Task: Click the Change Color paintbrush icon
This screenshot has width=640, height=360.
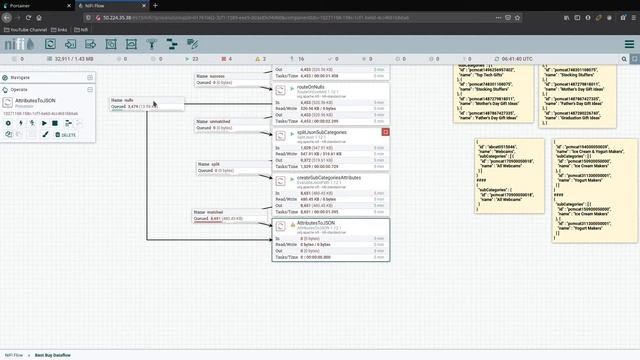Action: (x=45, y=134)
